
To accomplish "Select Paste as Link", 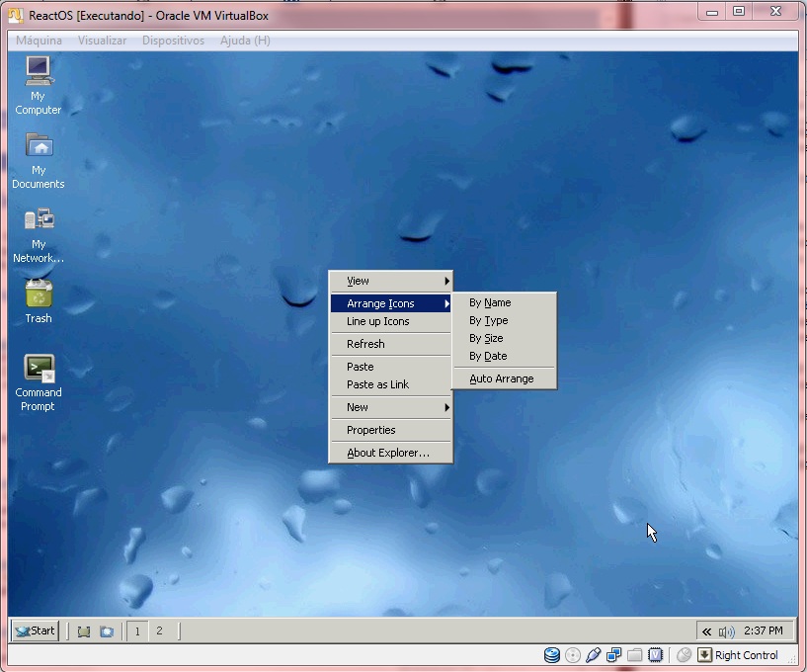I will click(391, 384).
